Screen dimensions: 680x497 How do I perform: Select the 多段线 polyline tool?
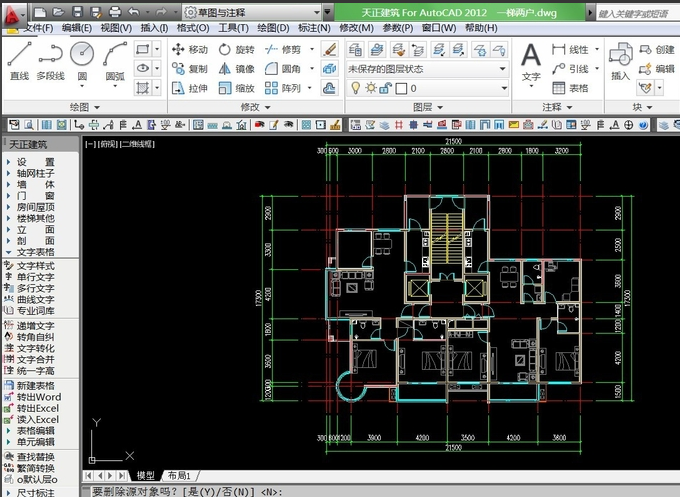point(50,61)
